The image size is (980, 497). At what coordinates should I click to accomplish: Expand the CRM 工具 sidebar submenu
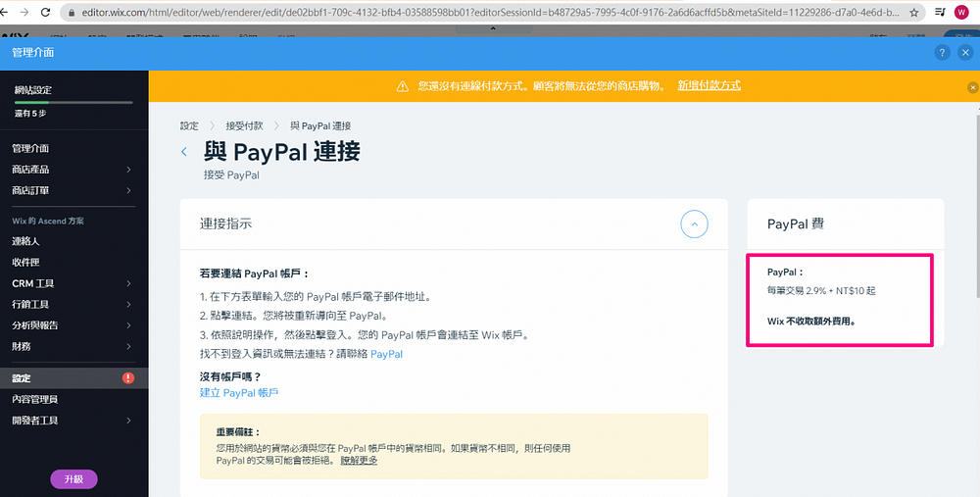tap(128, 283)
